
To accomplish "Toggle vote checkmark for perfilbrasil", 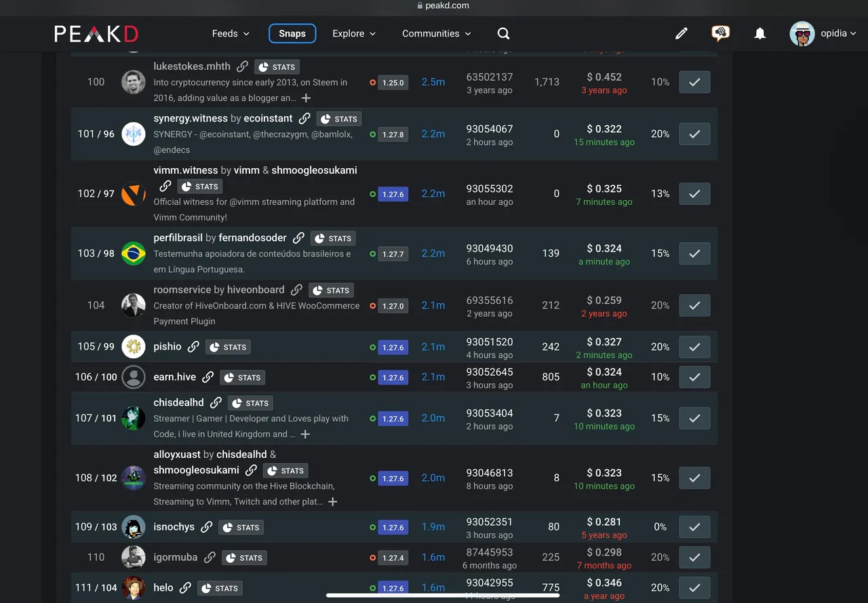I will pos(694,254).
